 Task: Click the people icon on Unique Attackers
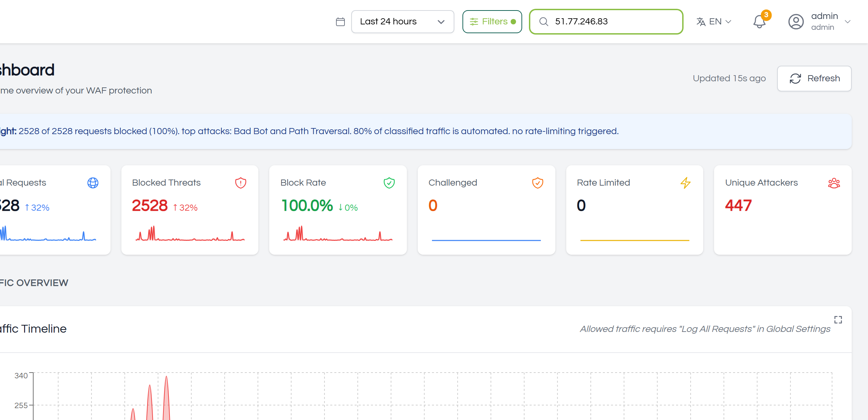click(834, 183)
